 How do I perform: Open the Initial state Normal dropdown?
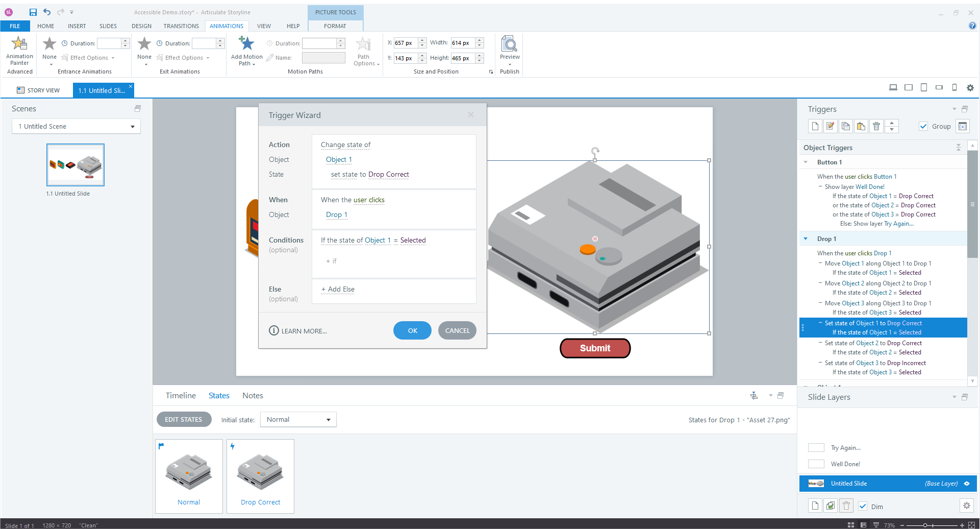point(298,420)
